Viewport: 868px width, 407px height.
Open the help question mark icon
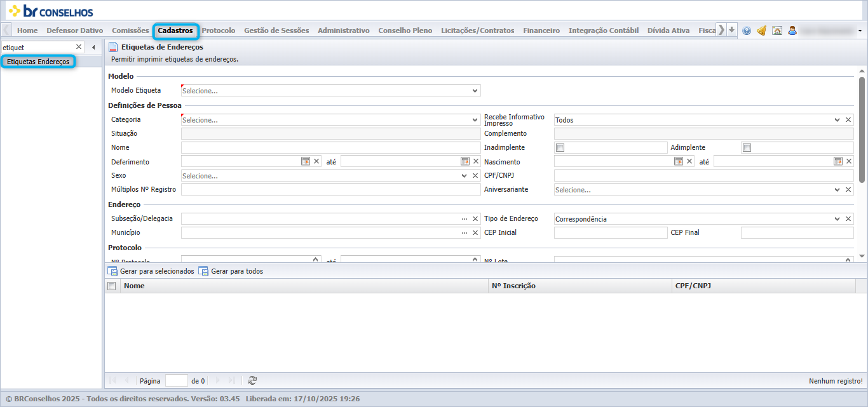coord(747,30)
